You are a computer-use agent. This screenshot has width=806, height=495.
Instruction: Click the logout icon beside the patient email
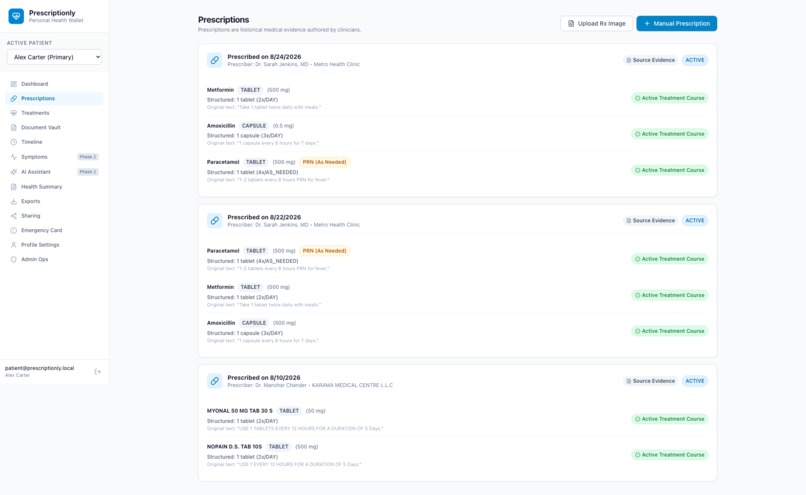point(98,371)
